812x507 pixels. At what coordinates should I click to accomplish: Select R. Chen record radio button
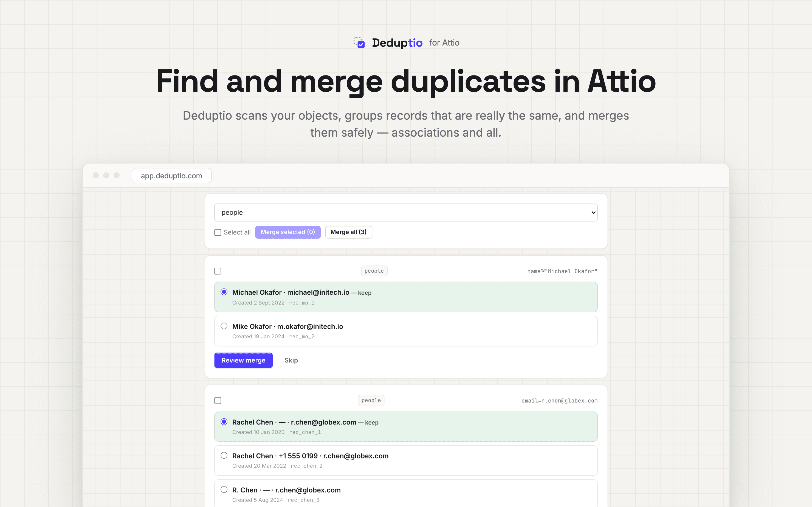224,489
